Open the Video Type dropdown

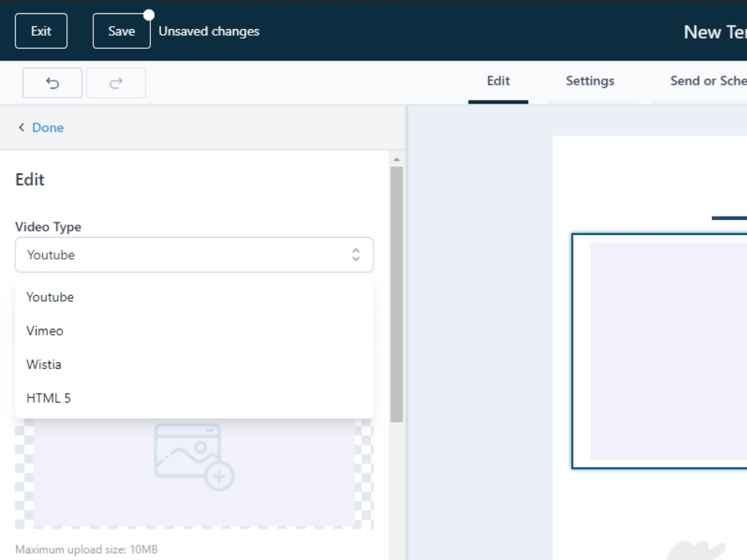tap(194, 254)
